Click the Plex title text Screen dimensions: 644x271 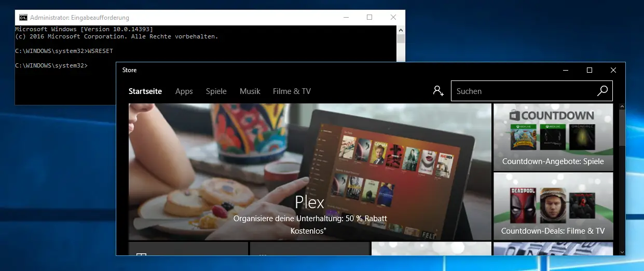(310, 202)
